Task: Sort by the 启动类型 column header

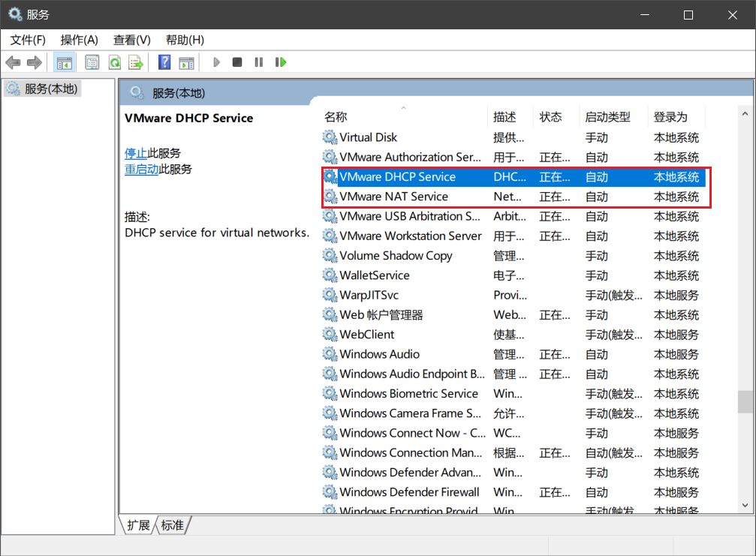Action: 613,116
